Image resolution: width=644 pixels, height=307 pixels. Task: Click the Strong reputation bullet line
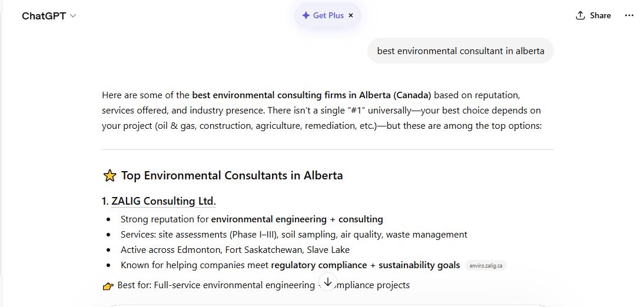click(x=251, y=219)
